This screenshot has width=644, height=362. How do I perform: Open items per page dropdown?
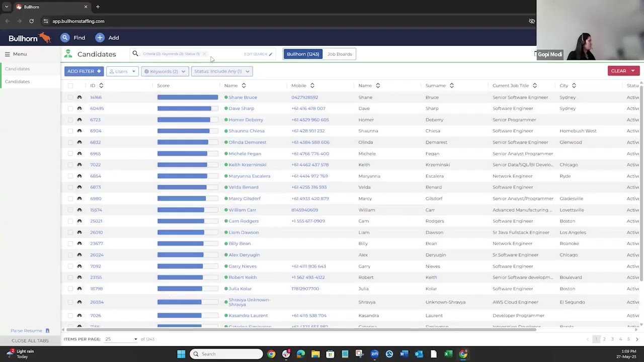(x=121, y=339)
